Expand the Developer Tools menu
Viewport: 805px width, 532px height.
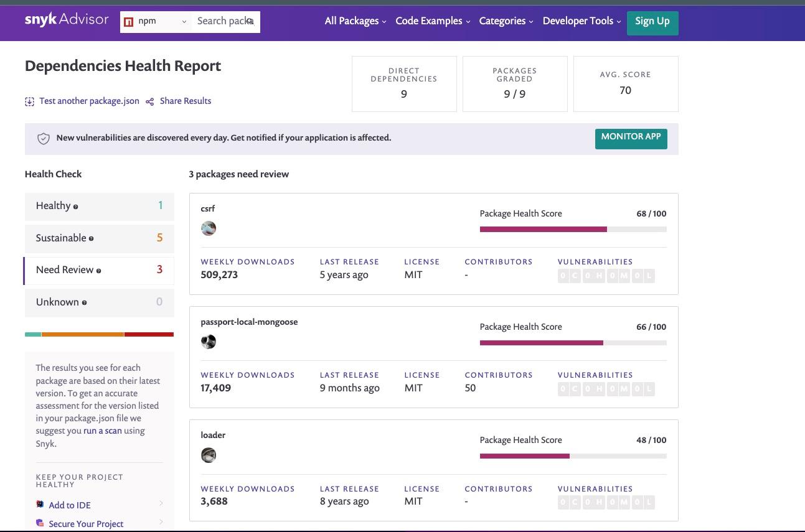581,21
